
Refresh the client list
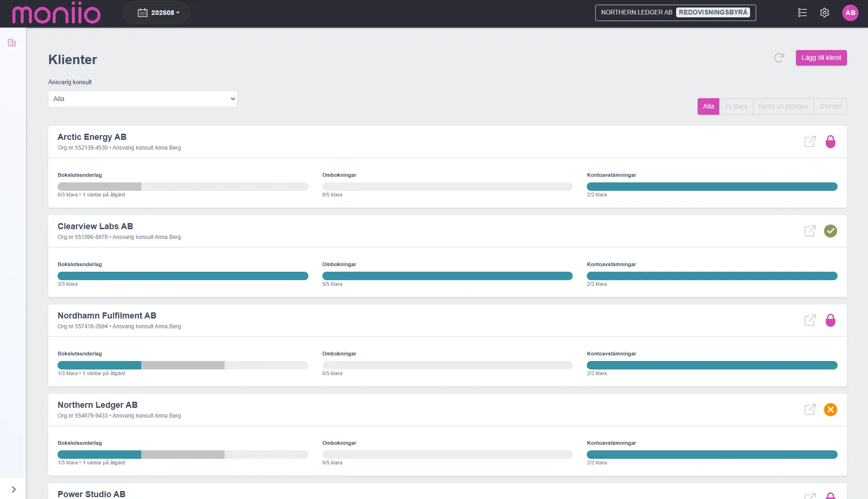779,58
